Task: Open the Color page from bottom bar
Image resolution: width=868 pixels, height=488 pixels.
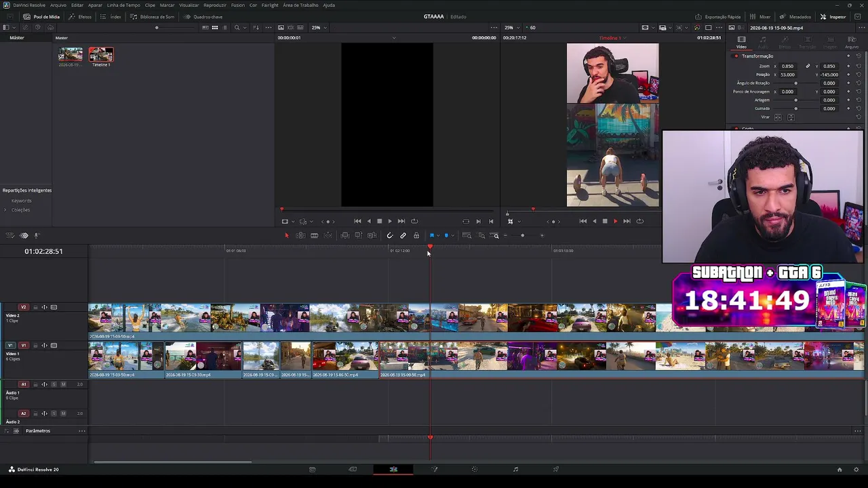Action: (x=475, y=469)
